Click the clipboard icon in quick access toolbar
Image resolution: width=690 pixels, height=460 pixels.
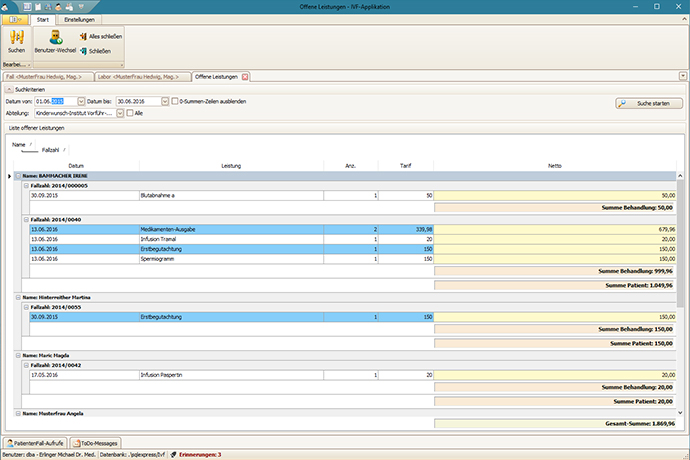point(38,7)
